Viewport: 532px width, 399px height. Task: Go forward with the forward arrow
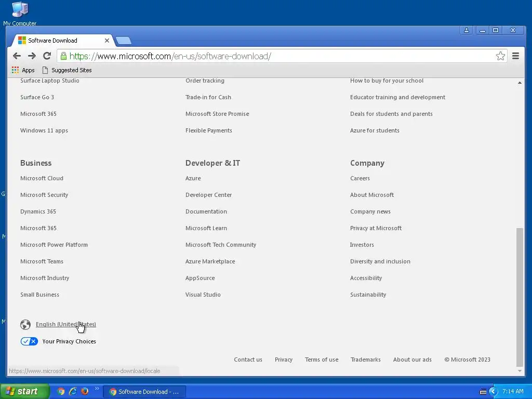point(32,56)
